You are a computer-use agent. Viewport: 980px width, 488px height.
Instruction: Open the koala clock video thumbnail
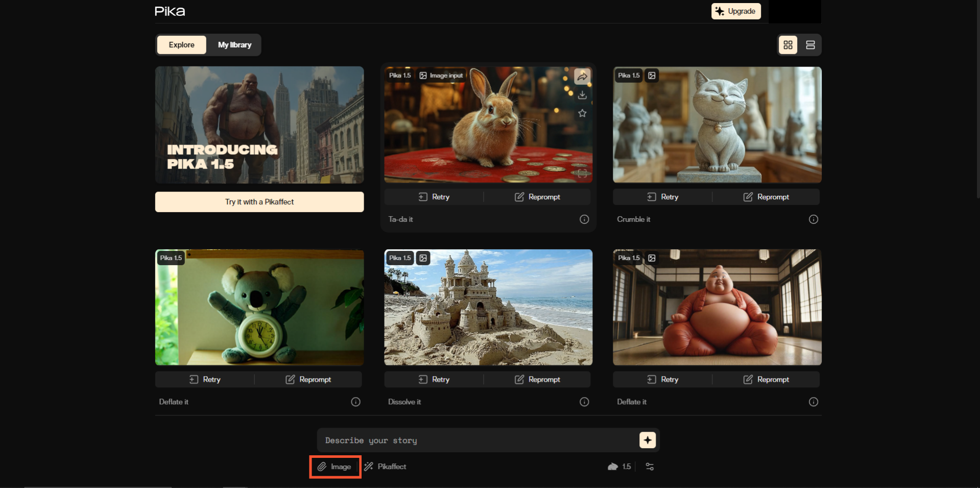click(259, 308)
